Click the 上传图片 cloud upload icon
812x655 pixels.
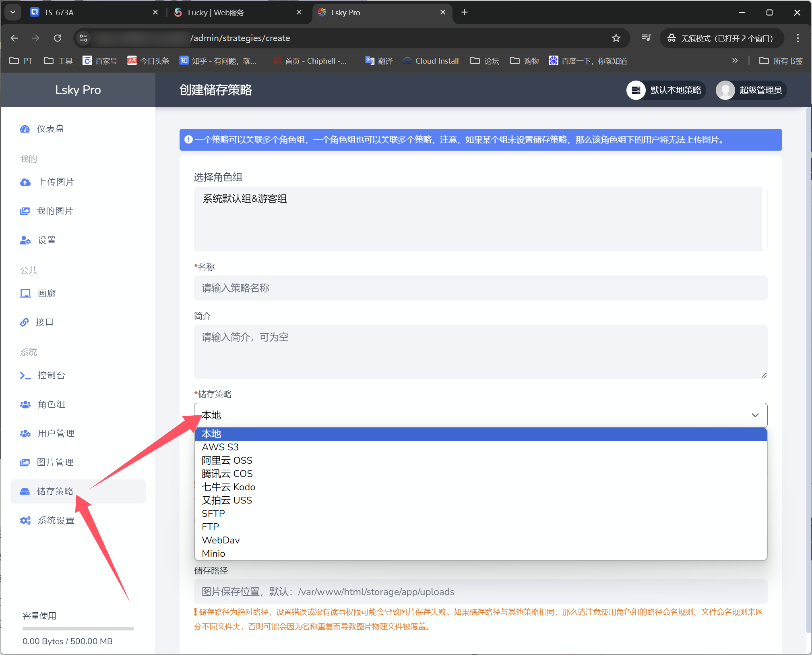coord(25,182)
